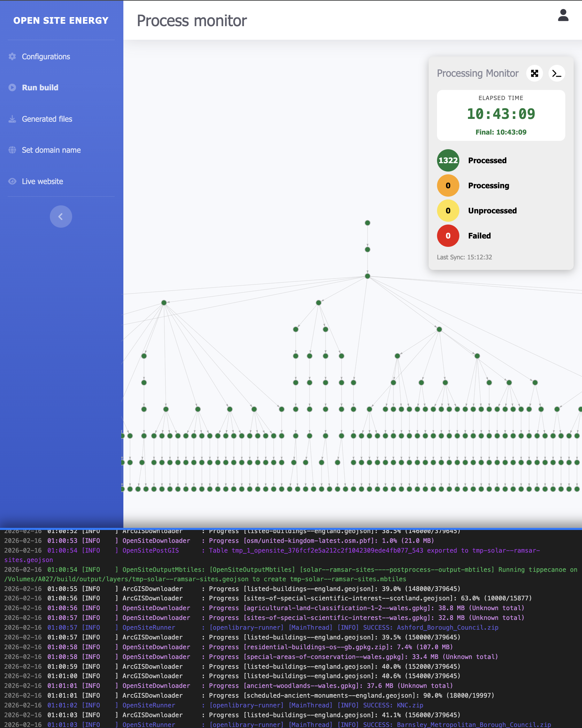Image resolution: width=582 pixels, height=728 pixels.
Task: Click the Live website eye icon
Action: coord(12,181)
